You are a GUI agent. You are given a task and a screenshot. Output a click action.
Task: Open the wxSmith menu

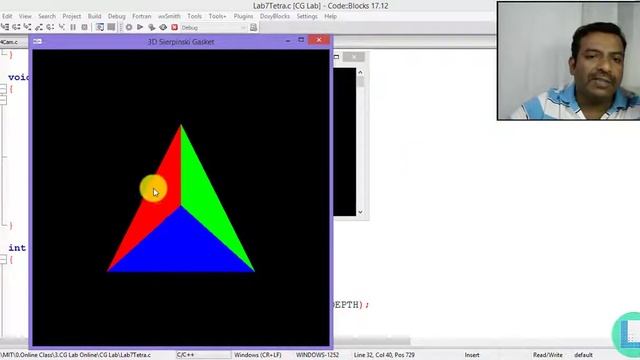169,16
